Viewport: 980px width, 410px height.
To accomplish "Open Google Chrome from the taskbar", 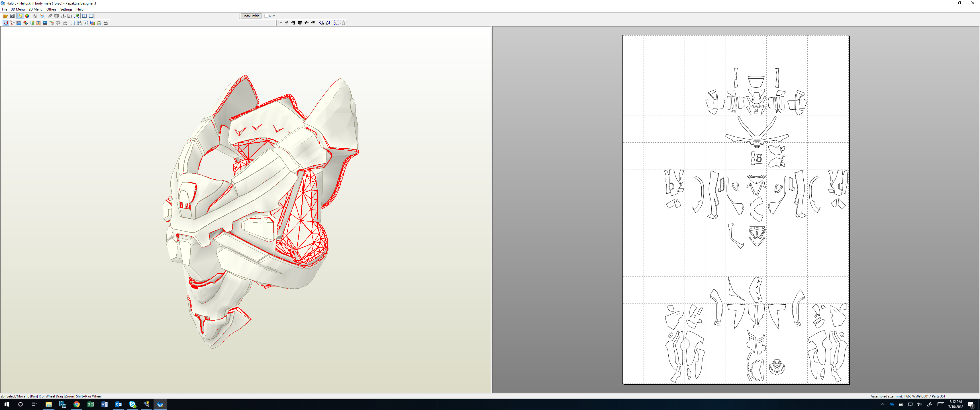I will [x=76, y=404].
